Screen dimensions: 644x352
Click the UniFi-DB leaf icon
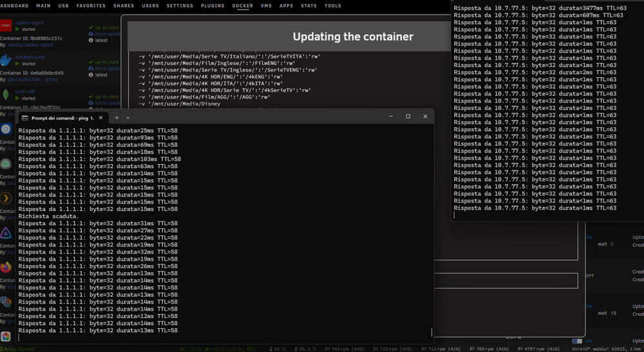[6, 95]
